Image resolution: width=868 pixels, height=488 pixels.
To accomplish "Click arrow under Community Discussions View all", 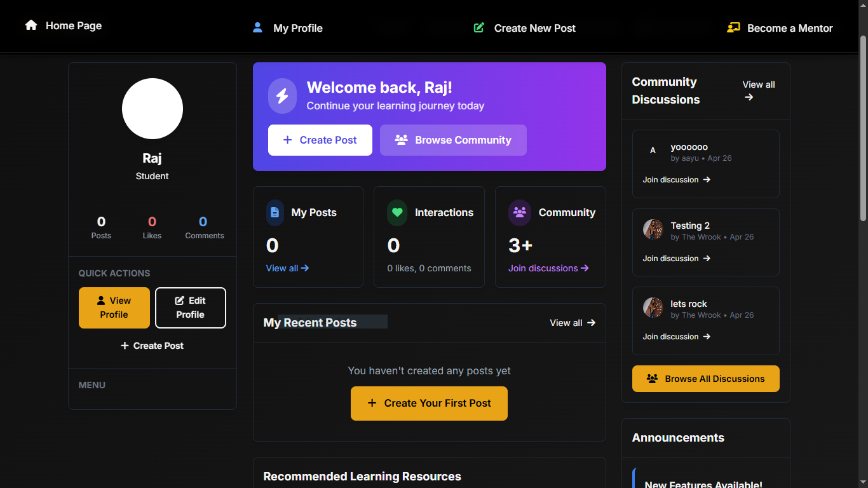I will [749, 97].
